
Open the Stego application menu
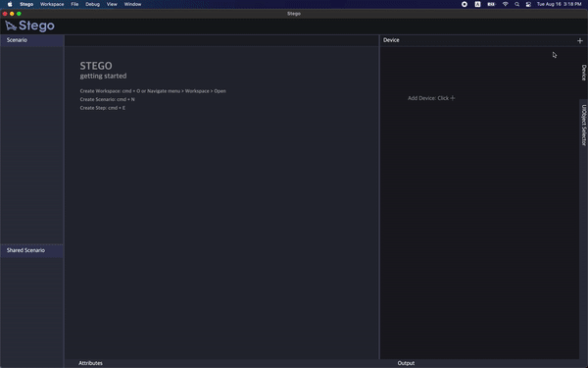(x=26, y=4)
